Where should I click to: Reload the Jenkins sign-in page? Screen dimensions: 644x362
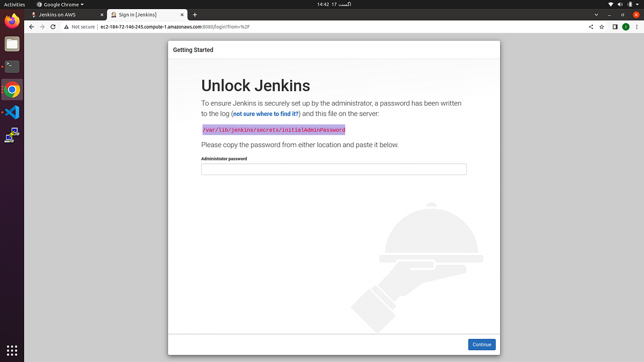[53, 26]
